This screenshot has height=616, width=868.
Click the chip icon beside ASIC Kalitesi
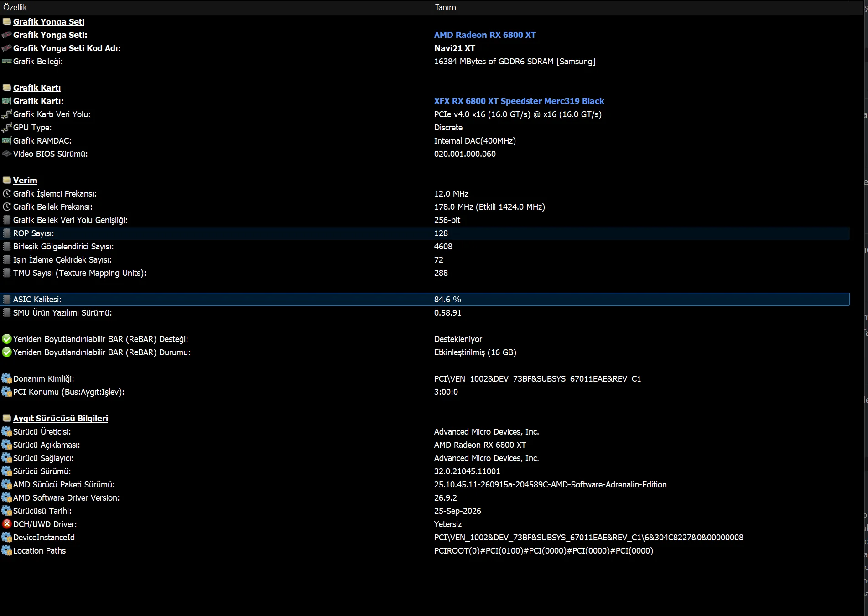pyautogui.click(x=7, y=299)
